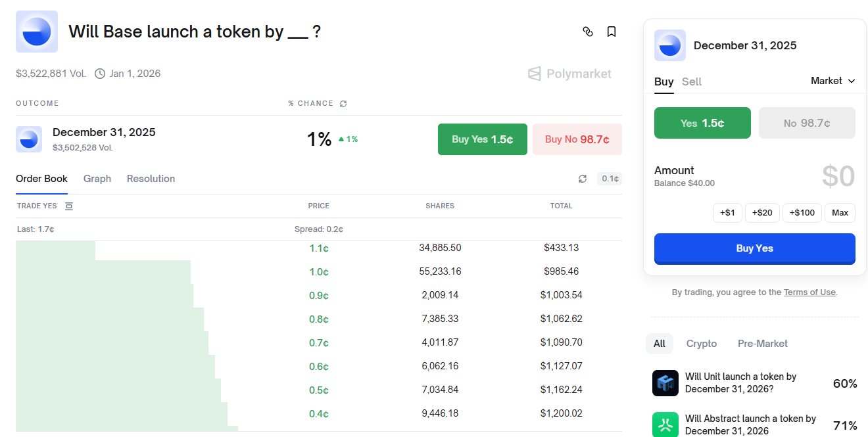Click the Unit market logo thumbnail
868x437 pixels.
[x=665, y=383]
